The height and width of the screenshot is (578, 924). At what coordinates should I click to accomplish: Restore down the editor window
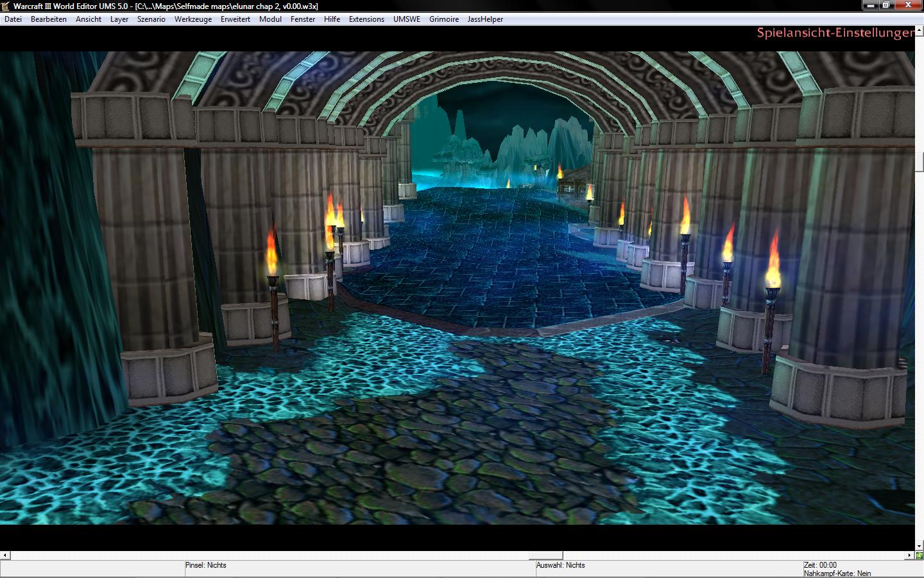(x=886, y=5)
